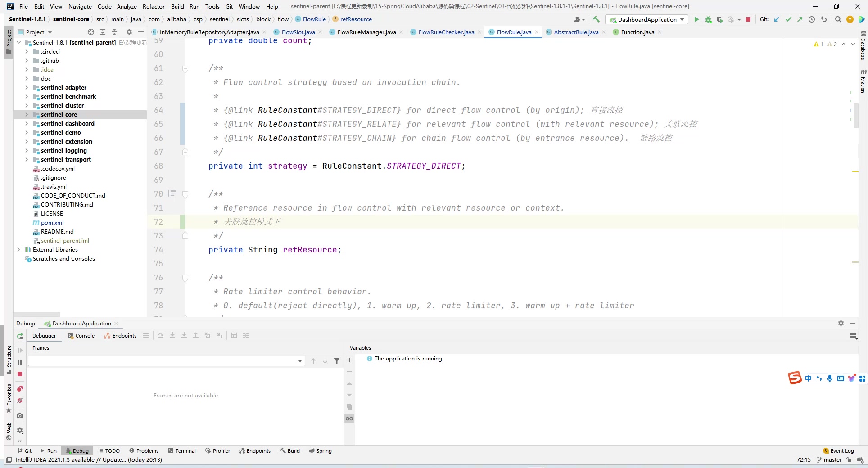Expand the sentinel-dashboard module
This screenshot has height=468, width=868.
(27, 123)
